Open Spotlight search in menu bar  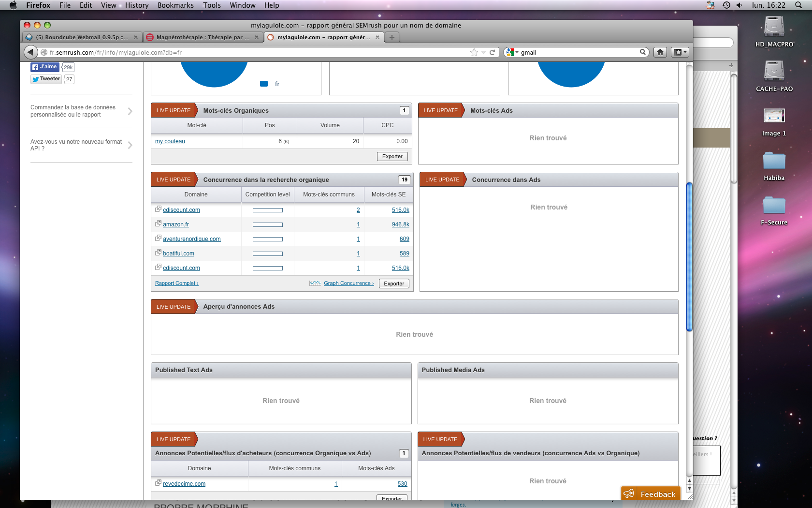798,5
